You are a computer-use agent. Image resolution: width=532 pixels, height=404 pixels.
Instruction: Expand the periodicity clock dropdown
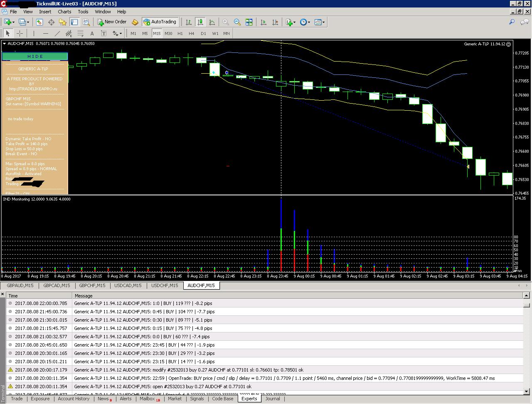point(309,22)
